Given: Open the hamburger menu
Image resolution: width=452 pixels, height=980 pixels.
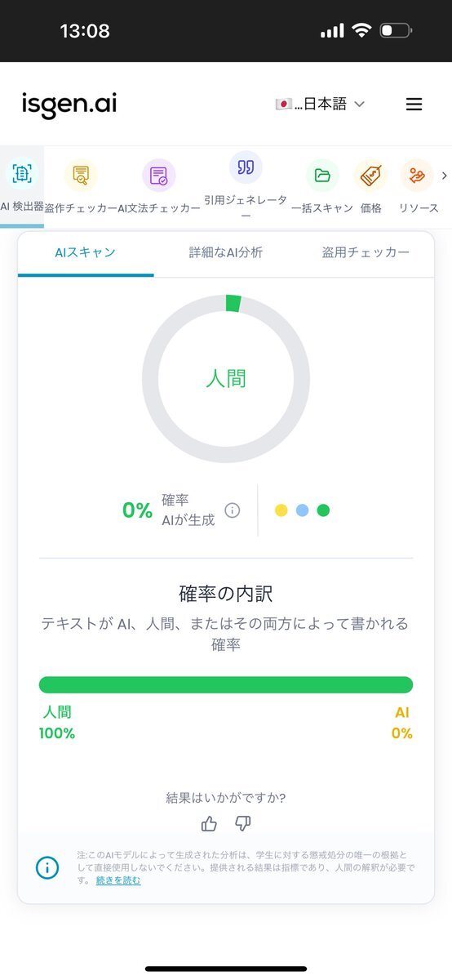Looking at the screenshot, I should (414, 104).
